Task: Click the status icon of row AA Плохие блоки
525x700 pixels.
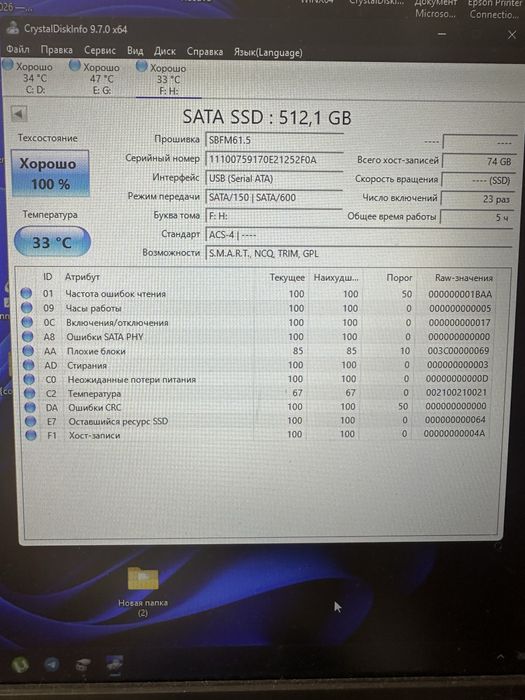Action: (28, 350)
